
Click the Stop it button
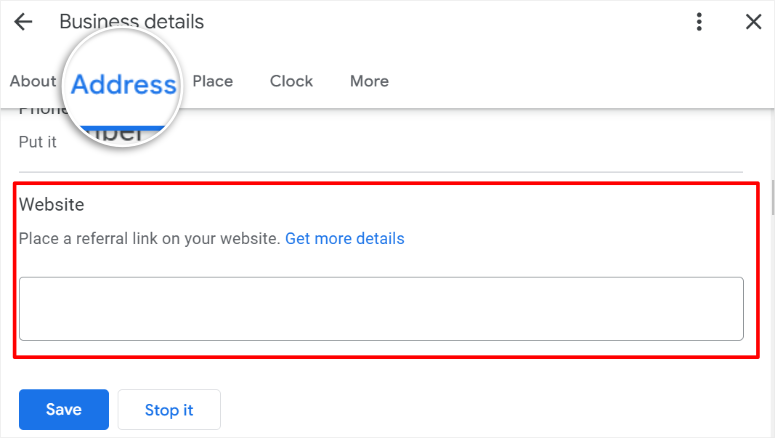(x=169, y=410)
